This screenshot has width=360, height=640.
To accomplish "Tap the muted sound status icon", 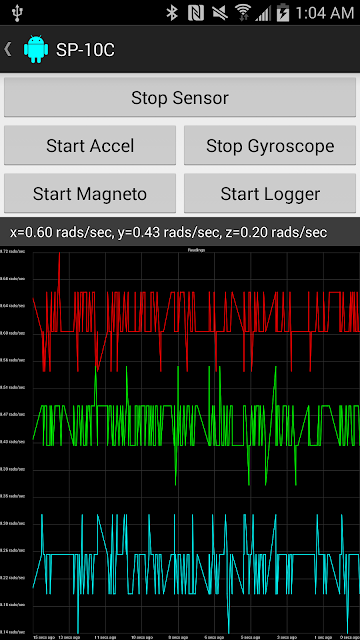I will (220, 13).
